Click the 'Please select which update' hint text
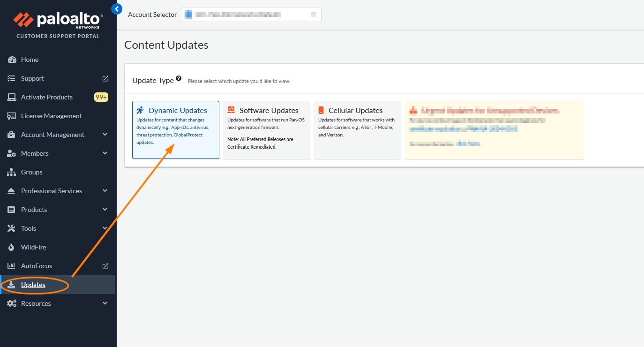 click(239, 81)
